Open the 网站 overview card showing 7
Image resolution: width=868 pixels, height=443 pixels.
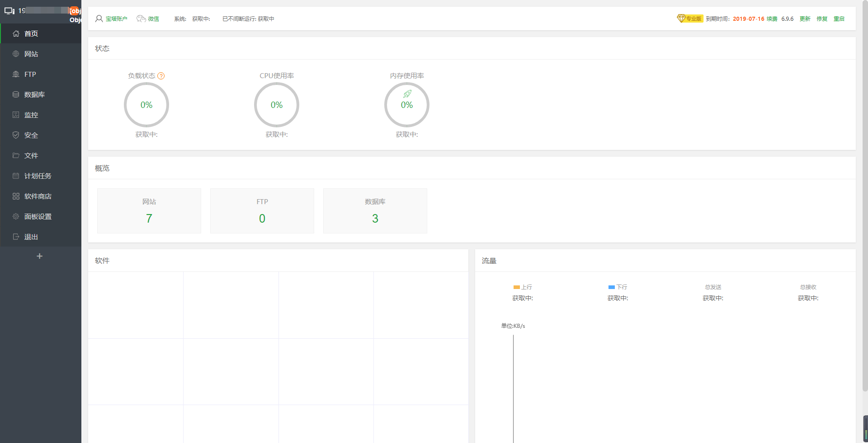(x=149, y=211)
